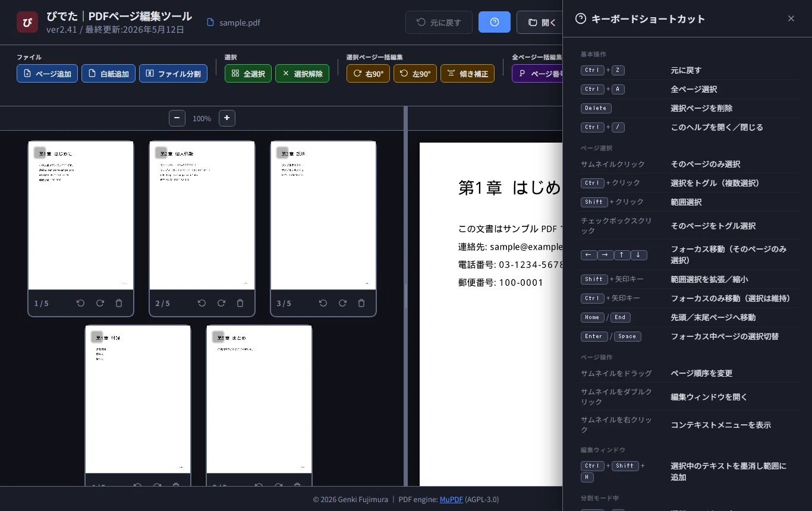812x511 pixels.
Task: Click the 開く open file button
Action: pos(540,22)
